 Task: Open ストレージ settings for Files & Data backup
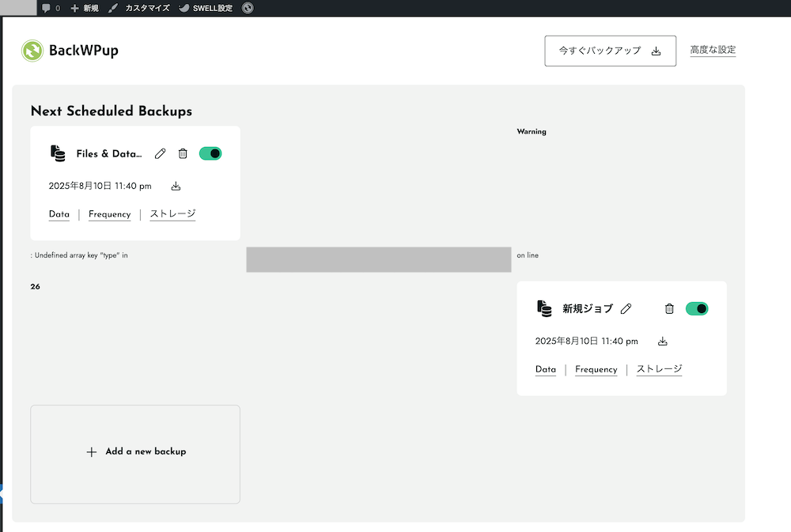click(x=172, y=214)
